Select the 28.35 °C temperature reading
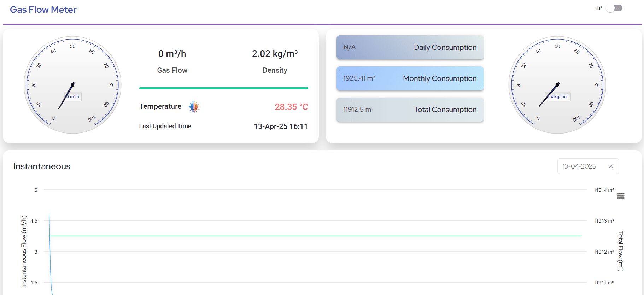 tap(292, 107)
